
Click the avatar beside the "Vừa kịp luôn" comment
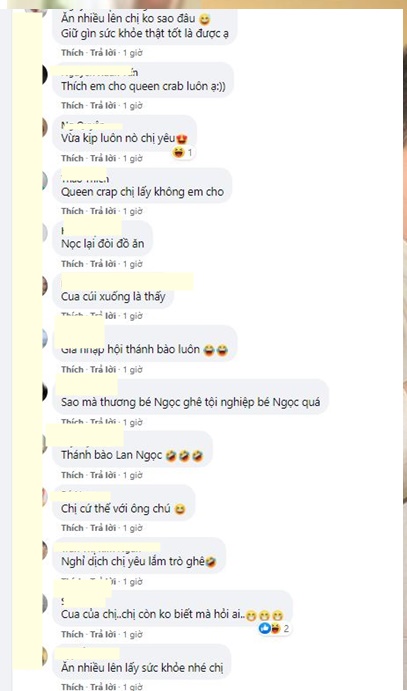pyautogui.click(x=45, y=128)
